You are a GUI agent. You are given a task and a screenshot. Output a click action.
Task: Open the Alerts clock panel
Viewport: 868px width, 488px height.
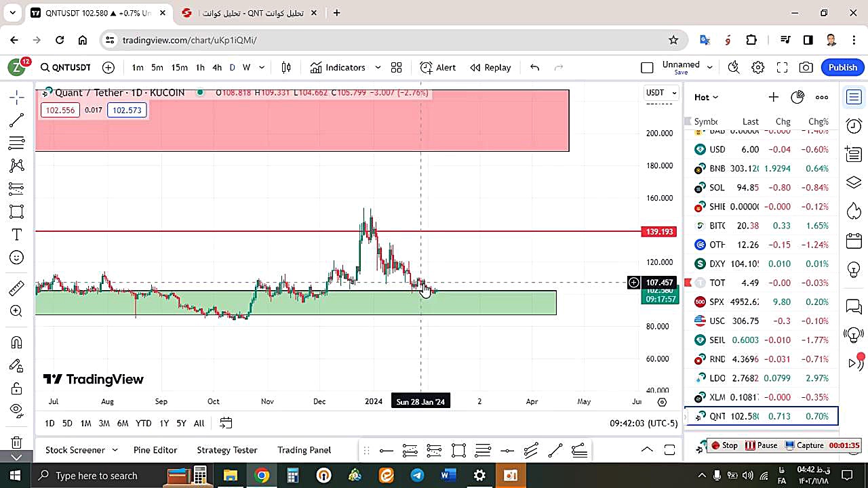(x=854, y=125)
